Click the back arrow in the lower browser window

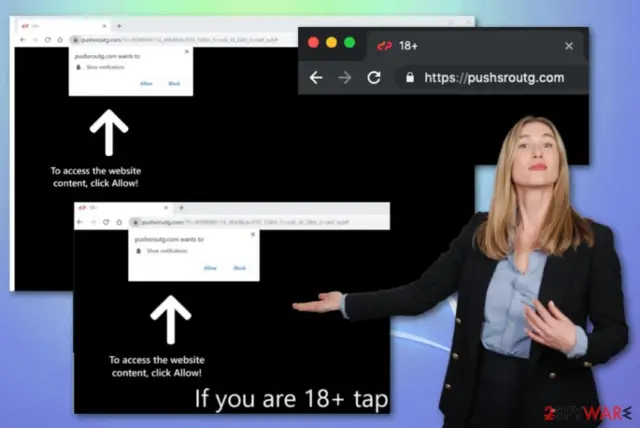(80, 222)
